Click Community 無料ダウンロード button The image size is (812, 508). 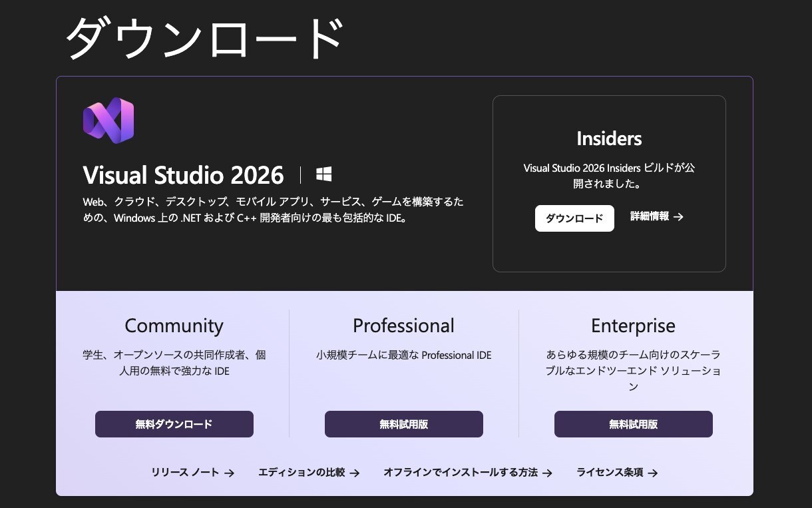click(174, 424)
